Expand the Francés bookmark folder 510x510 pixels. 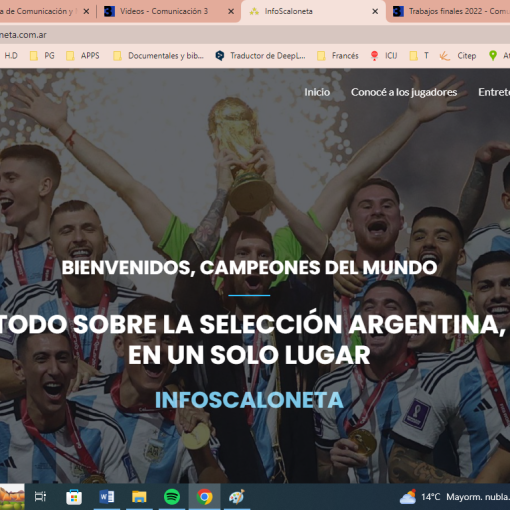[x=338, y=56]
